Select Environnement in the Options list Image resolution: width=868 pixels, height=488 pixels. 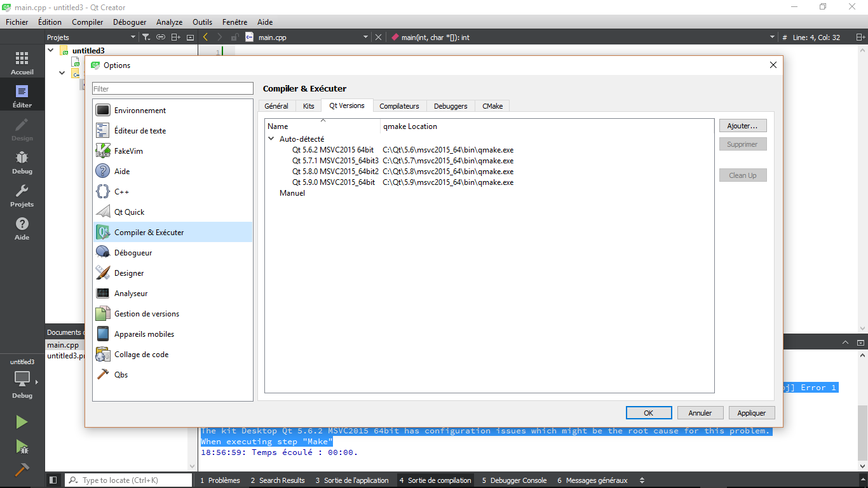click(x=173, y=110)
